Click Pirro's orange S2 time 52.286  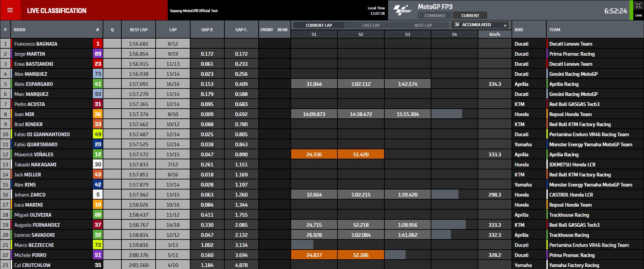pyautogui.click(x=361, y=255)
